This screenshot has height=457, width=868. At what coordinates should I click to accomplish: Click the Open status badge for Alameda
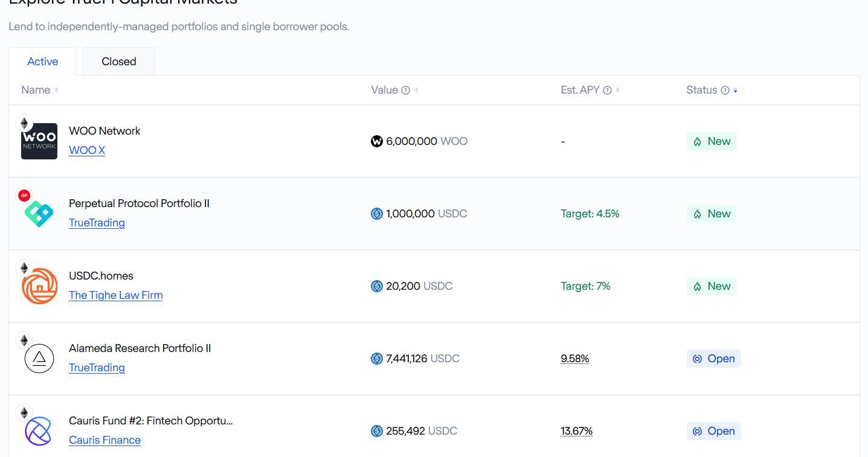713,359
